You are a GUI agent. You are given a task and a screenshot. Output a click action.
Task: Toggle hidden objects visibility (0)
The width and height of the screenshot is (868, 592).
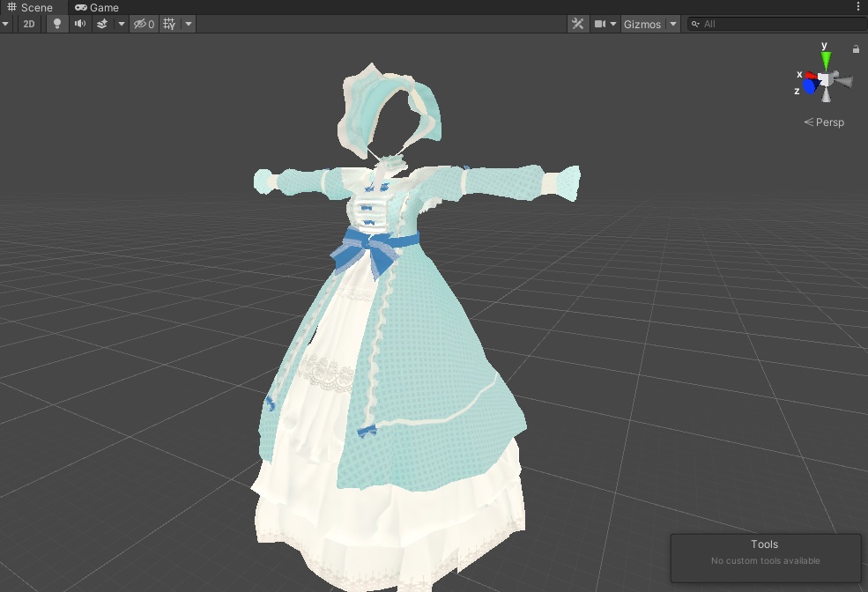(144, 24)
